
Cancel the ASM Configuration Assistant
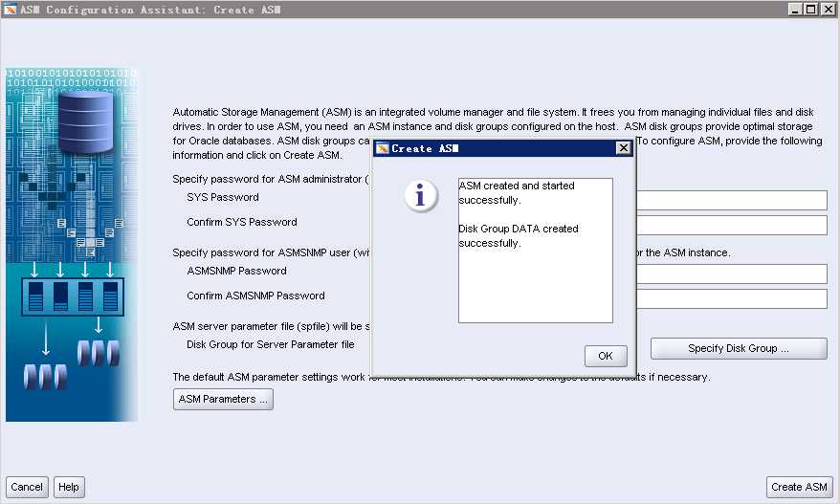pyautogui.click(x=27, y=487)
